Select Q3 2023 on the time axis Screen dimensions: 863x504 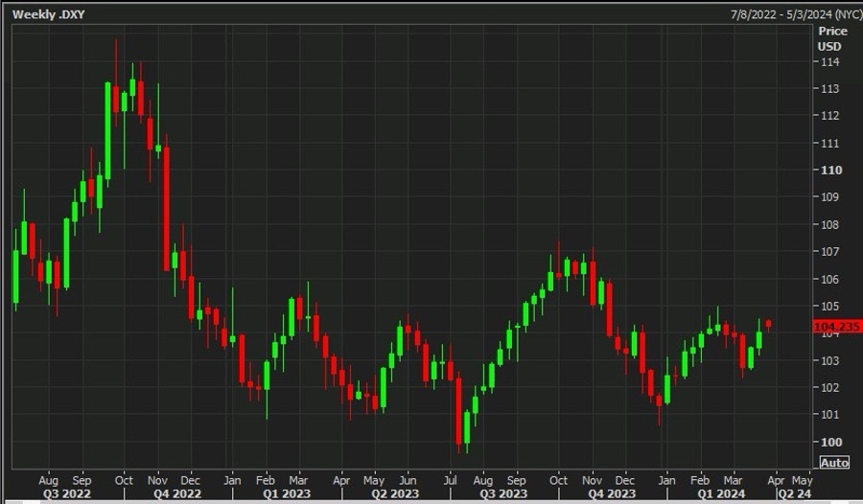click(x=501, y=494)
